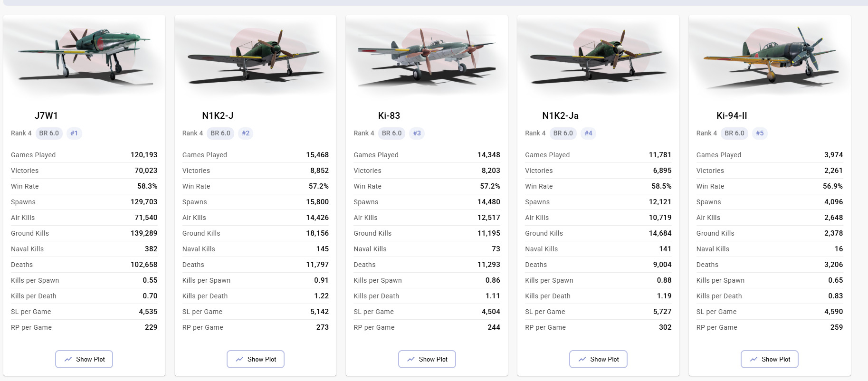Click the chart icon on J7W1's plot button
The image size is (868, 381).
click(x=68, y=359)
